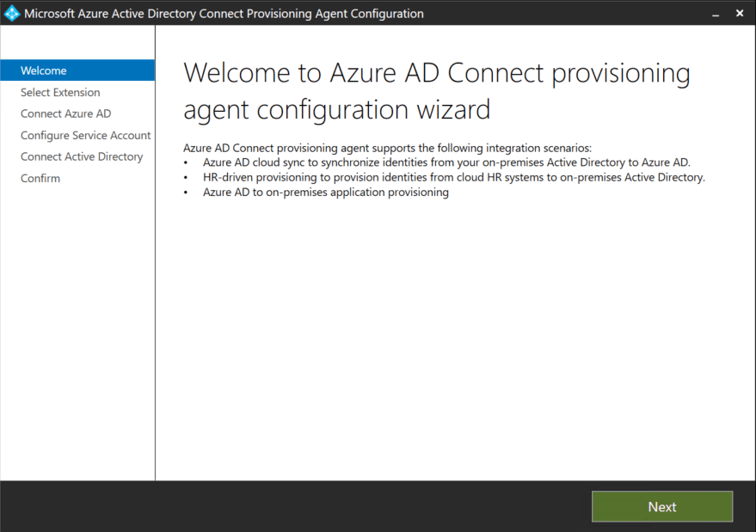Screen dimensions: 756x532
Task: Click empty sidebar area below Confirm
Action: pos(77,327)
